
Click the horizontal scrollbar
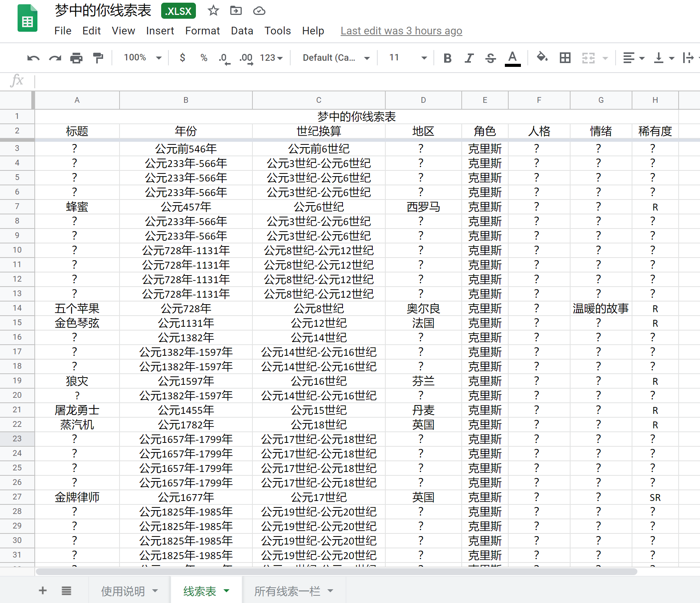pyautogui.click(x=336, y=572)
